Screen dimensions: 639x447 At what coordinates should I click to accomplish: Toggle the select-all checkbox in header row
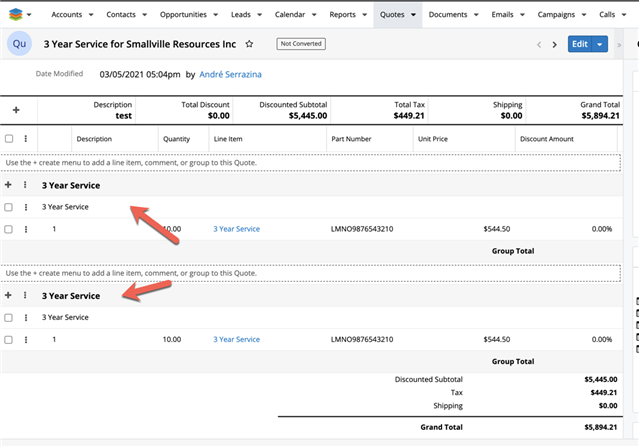[9, 139]
